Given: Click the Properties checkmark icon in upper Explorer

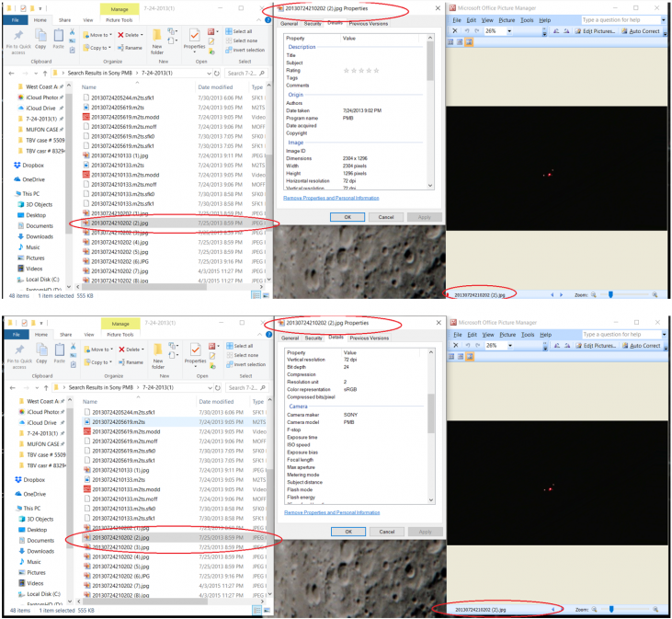Looking at the screenshot, I should (x=195, y=35).
